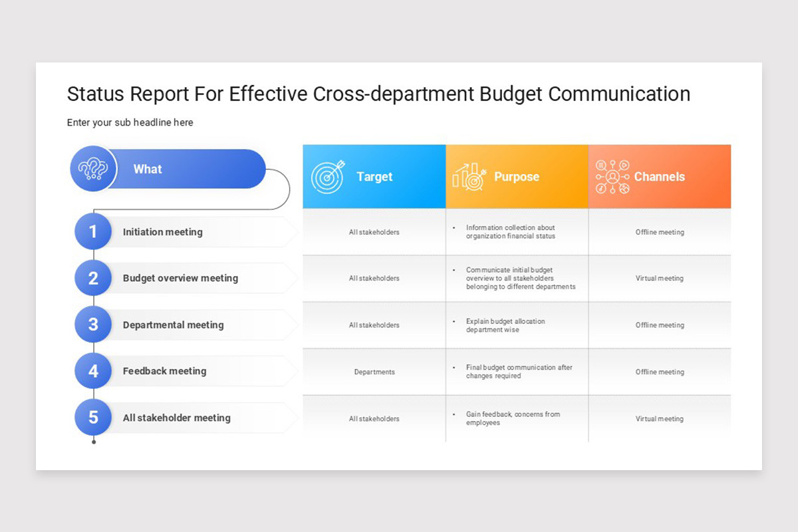798x532 pixels.
Task: Click the Virtual meeting cell in row two
Action: click(x=660, y=278)
